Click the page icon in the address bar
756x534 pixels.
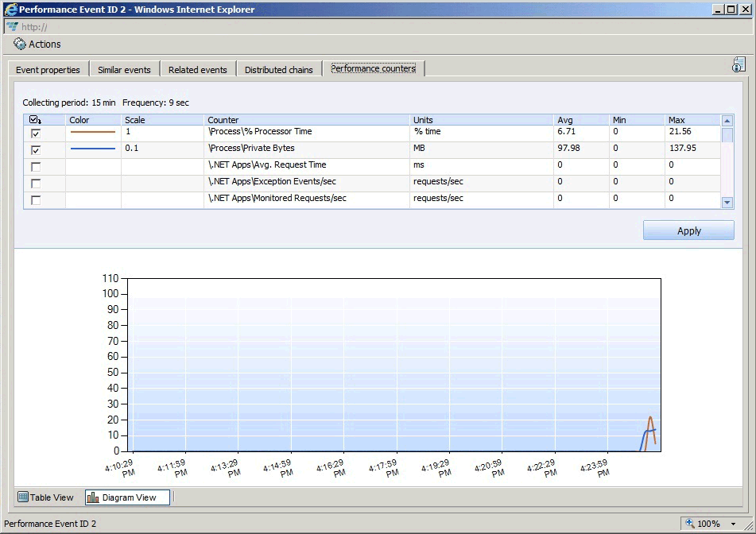(14, 26)
